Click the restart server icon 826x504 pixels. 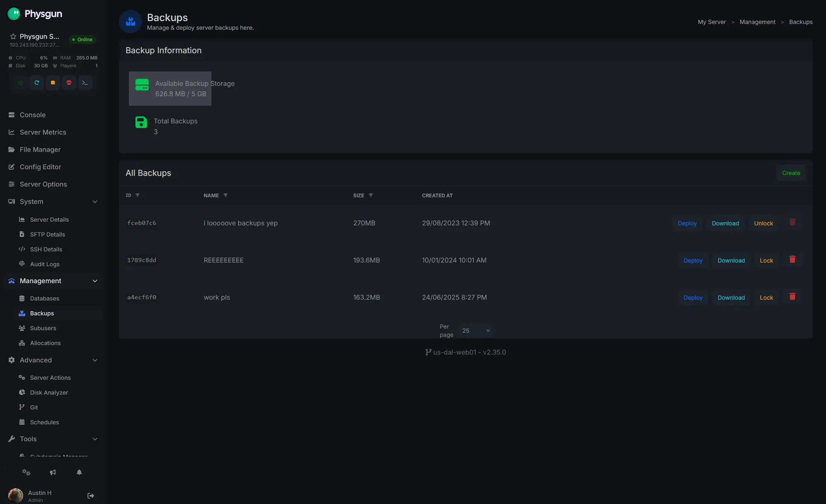click(37, 83)
